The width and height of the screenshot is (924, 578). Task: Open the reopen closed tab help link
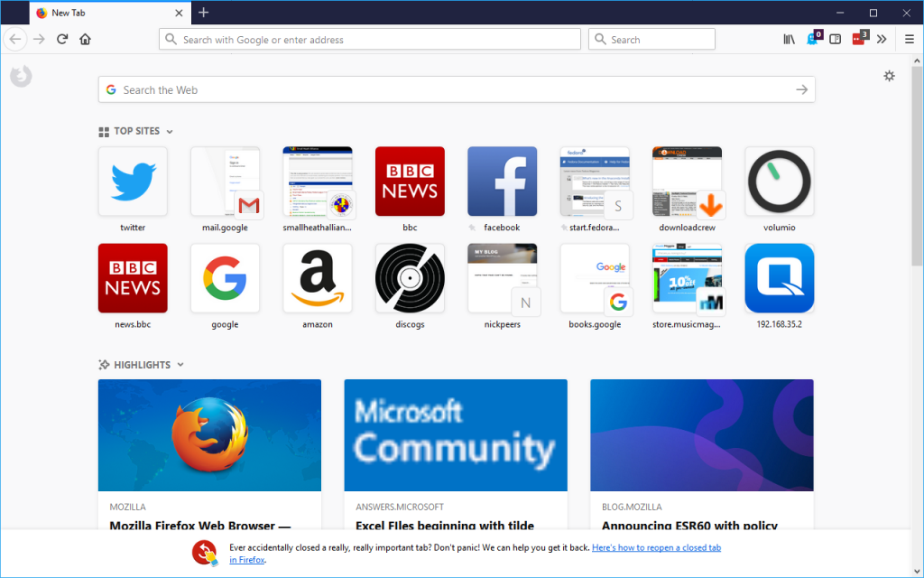point(656,547)
